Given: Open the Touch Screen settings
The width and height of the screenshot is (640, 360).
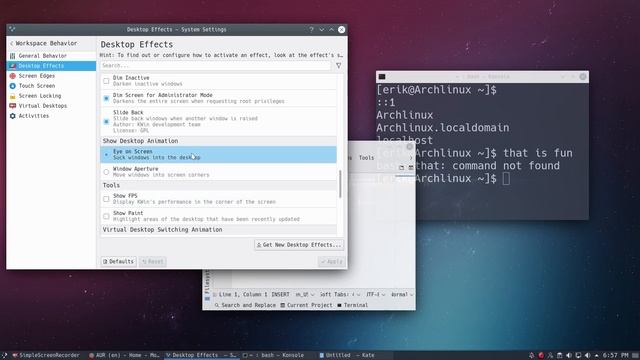Looking at the screenshot, I should (51, 86).
